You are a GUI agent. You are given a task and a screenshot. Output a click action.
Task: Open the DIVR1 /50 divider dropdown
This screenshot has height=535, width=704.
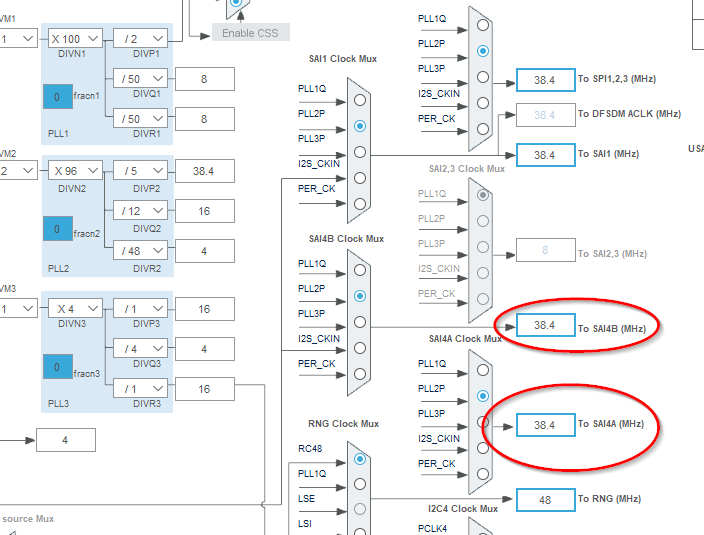coord(140,118)
